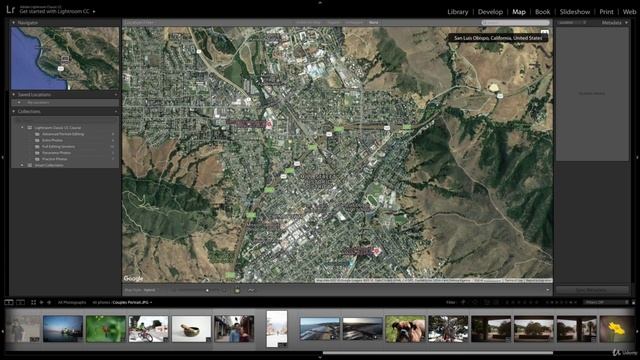Click the filmstrip horizontal scrollbar
640x360 pixels.
pyautogui.click(x=438, y=353)
